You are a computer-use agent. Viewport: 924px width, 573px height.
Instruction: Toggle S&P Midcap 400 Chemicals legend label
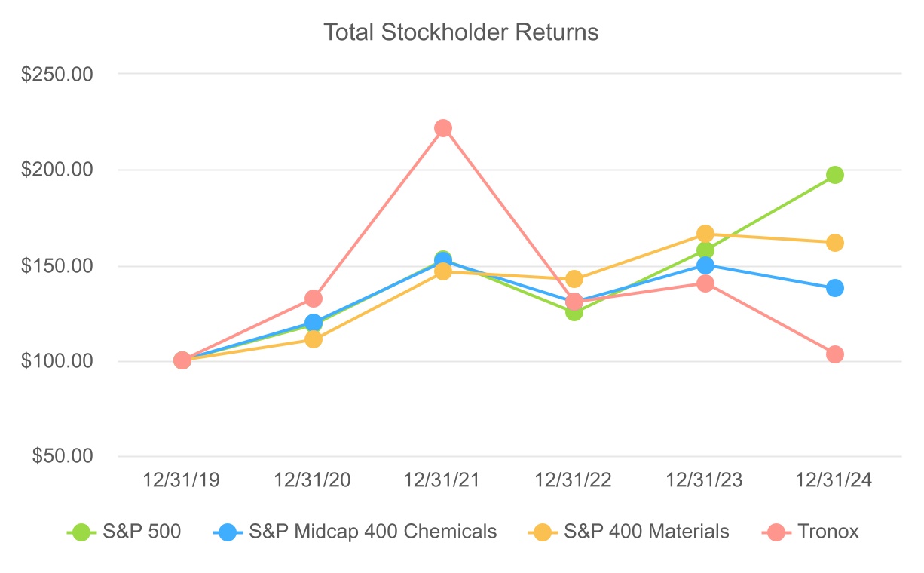pos(372,532)
